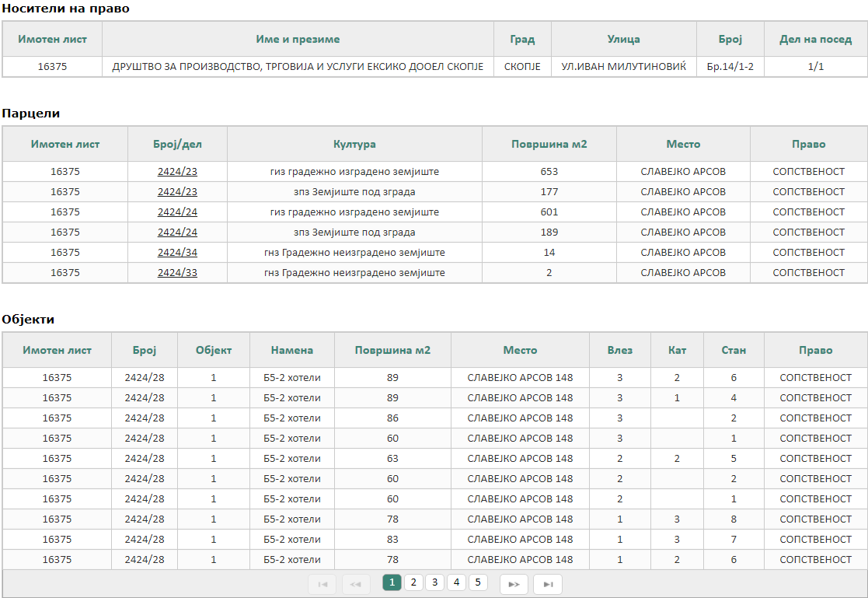Open the 2424/24 link in the 189 m2 row
The image size is (868, 598).
point(177,233)
